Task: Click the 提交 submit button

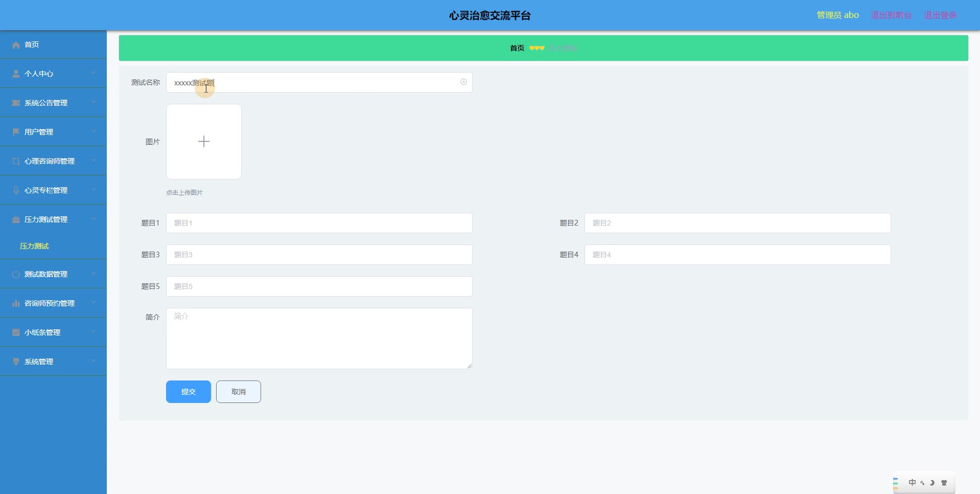Action: pyautogui.click(x=189, y=392)
